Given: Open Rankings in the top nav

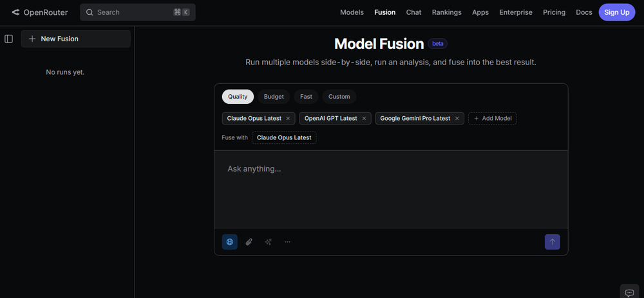Looking at the screenshot, I should 446,12.
